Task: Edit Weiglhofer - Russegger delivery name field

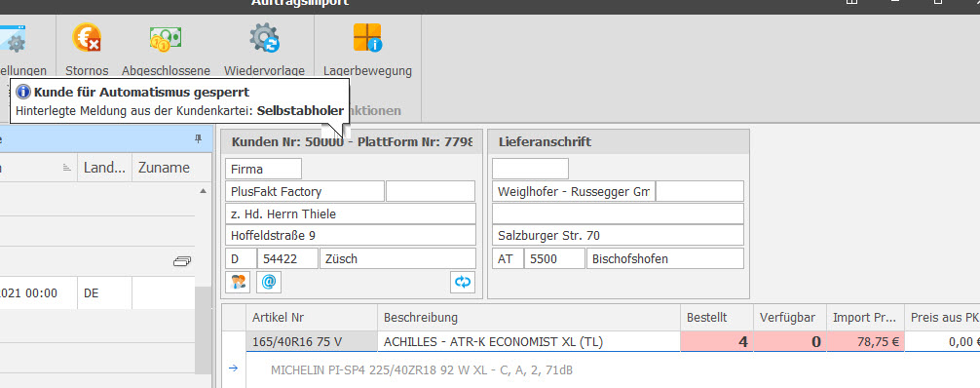Action: coord(573,191)
